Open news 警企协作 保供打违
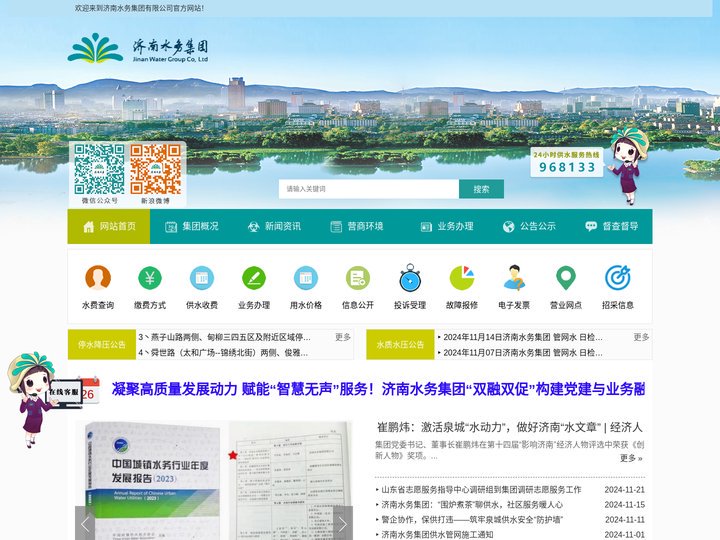 (472, 520)
